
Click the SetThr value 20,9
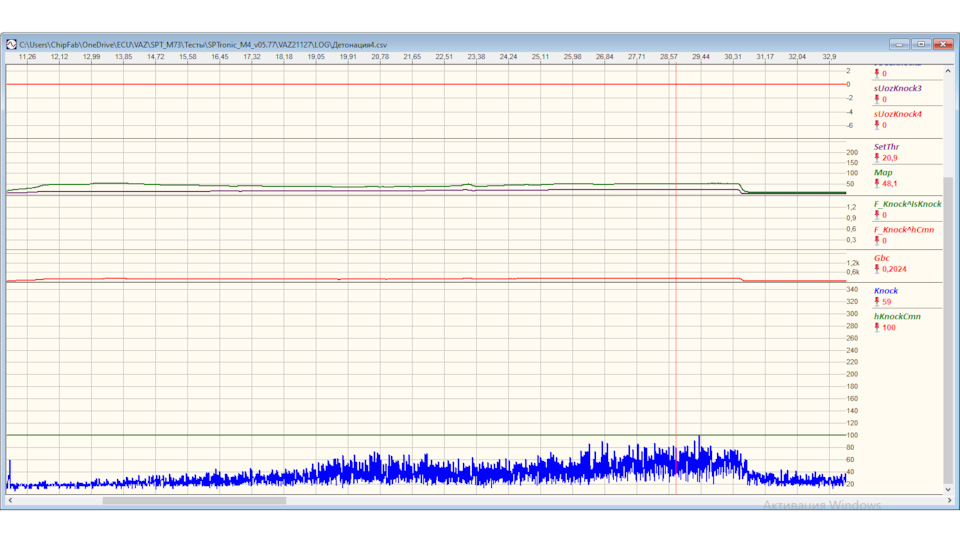[x=890, y=158]
